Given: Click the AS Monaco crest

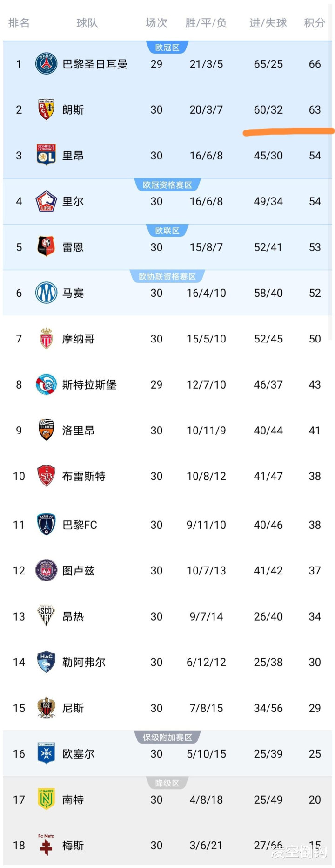Looking at the screenshot, I should tap(46, 338).
